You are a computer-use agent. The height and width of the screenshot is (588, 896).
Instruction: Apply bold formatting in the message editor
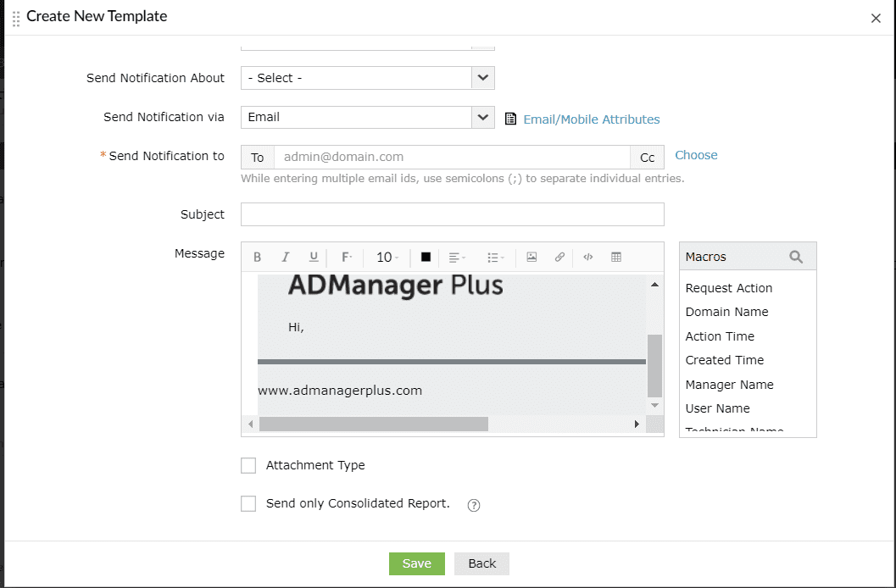257,257
